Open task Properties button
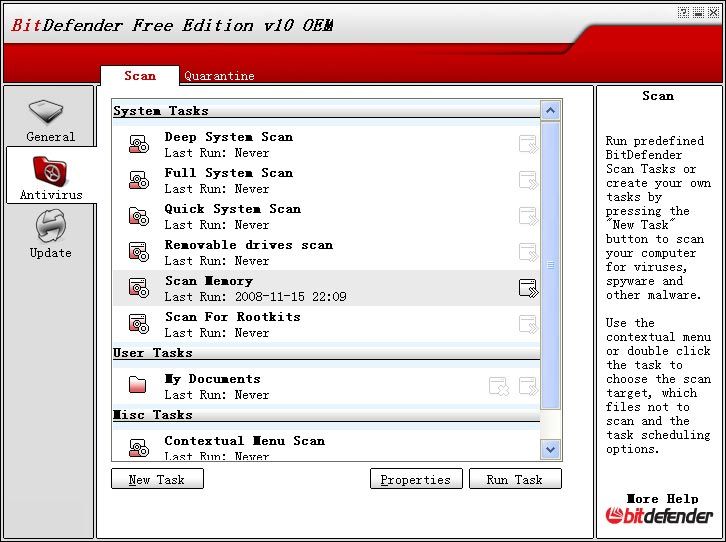Viewport: 726px width, 542px height. [416, 479]
